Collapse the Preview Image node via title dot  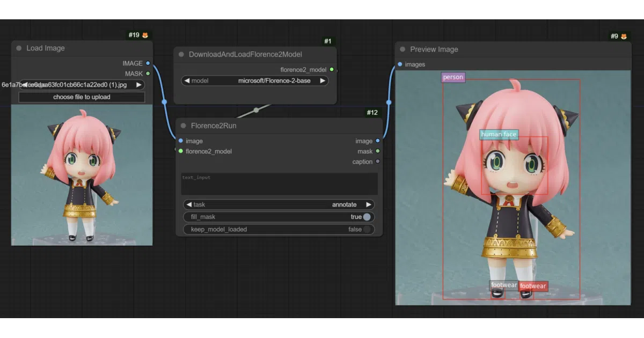402,49
